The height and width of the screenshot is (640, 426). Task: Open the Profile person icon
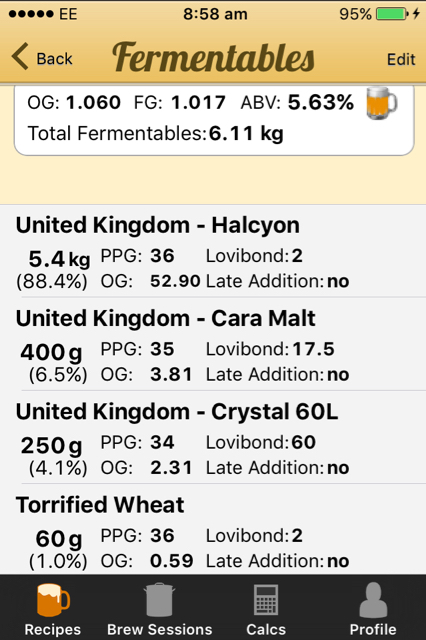coord(373,600)
